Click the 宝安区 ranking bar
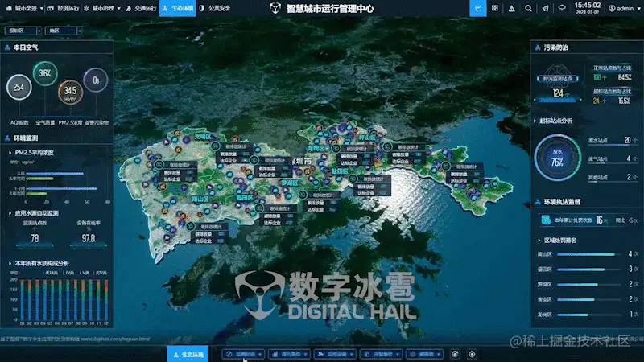 coord(588,299)
